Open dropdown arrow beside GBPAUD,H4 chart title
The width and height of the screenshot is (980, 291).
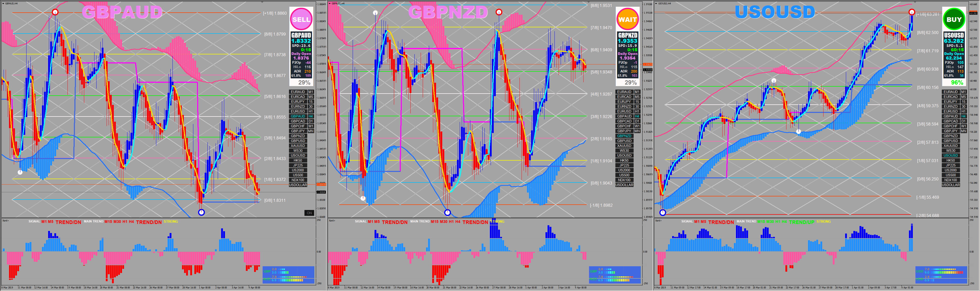pyautogui.click(x=3, y=3)
